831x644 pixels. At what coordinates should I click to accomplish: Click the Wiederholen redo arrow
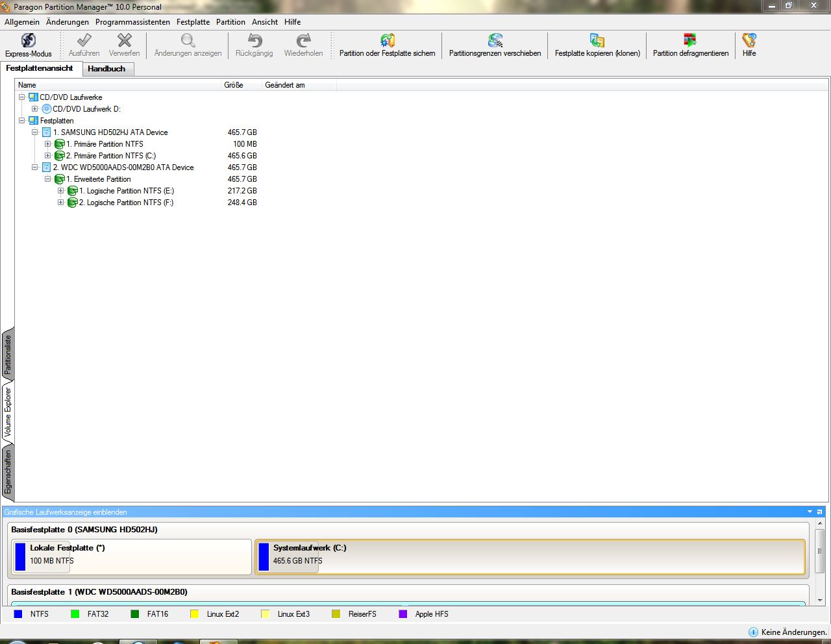[303, 40]
